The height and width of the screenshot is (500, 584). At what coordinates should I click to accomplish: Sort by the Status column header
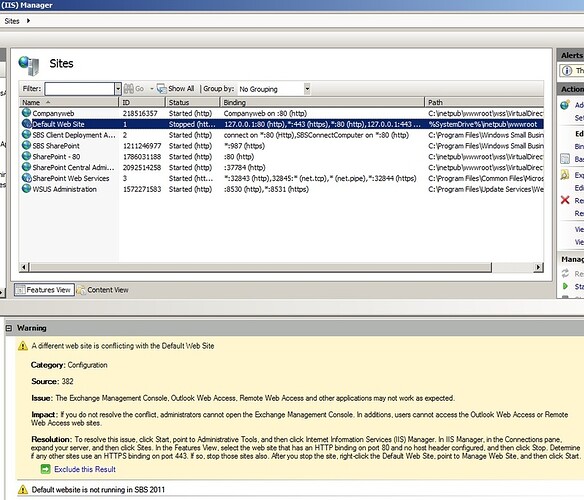click(x=192, y=102)
